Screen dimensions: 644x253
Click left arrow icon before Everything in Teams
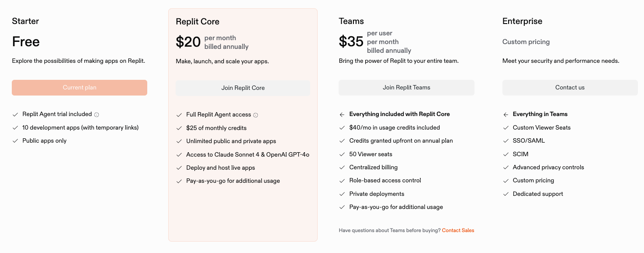coord(506,115)
